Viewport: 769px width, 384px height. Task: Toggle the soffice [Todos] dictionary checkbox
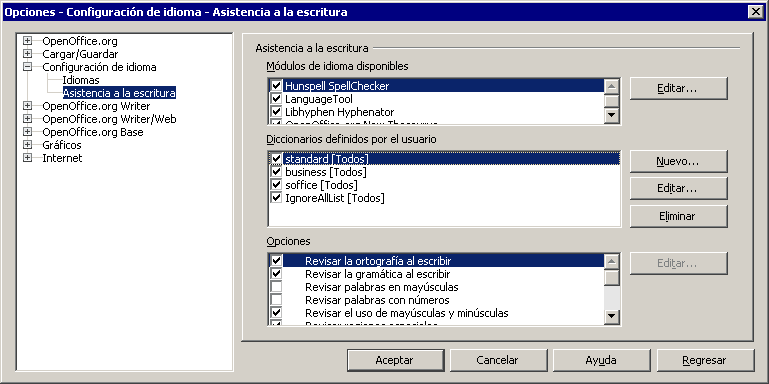[x=277, y=185]
